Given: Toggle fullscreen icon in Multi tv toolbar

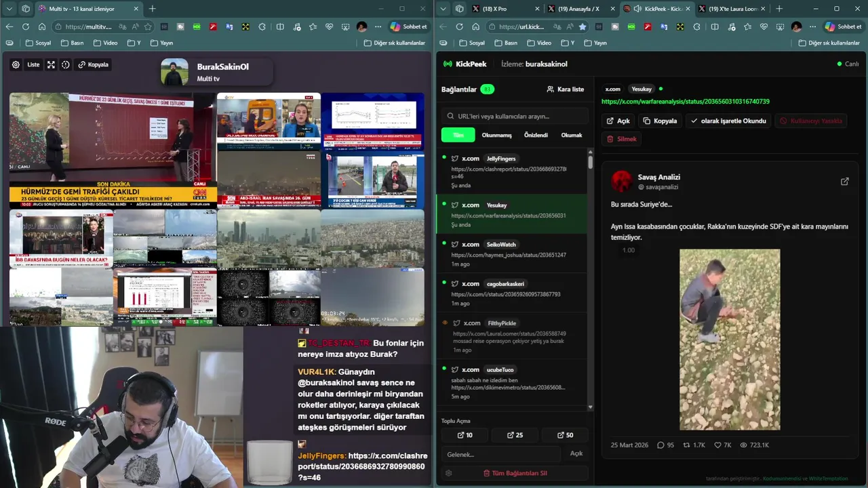Looking at the screenshot, I should 51,65.
